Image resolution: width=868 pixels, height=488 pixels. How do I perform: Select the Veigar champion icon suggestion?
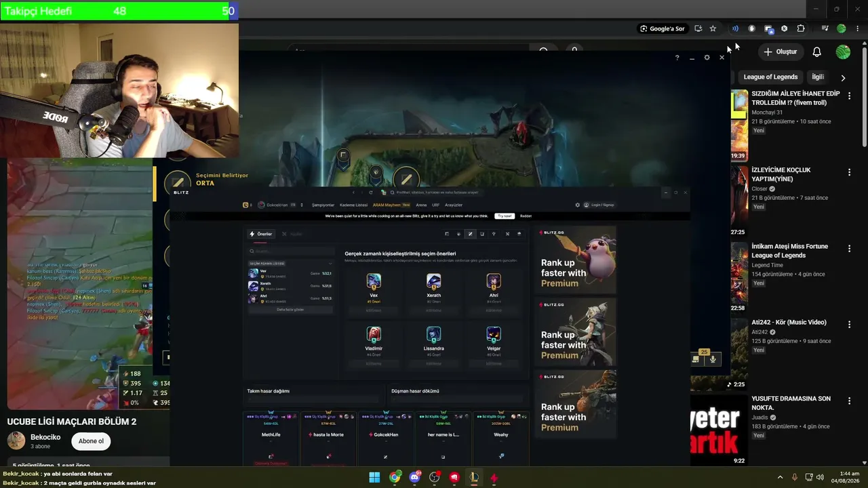tap(494, 334)
